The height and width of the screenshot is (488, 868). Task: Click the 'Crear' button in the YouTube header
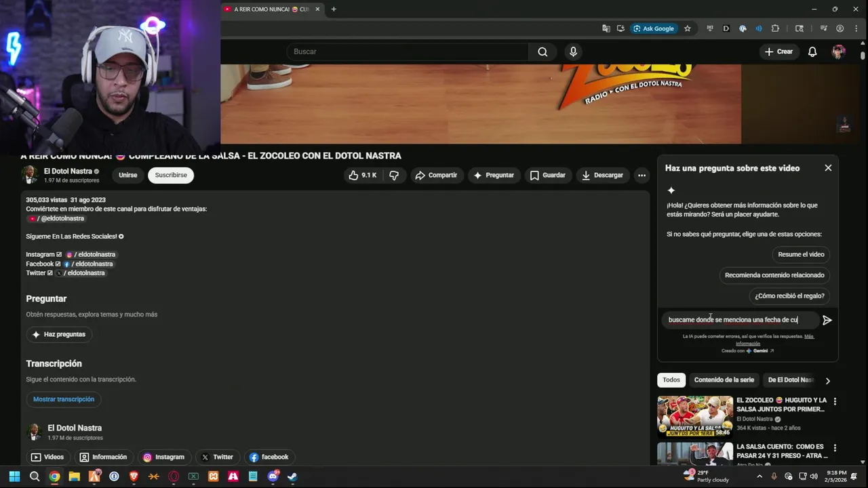778,52
